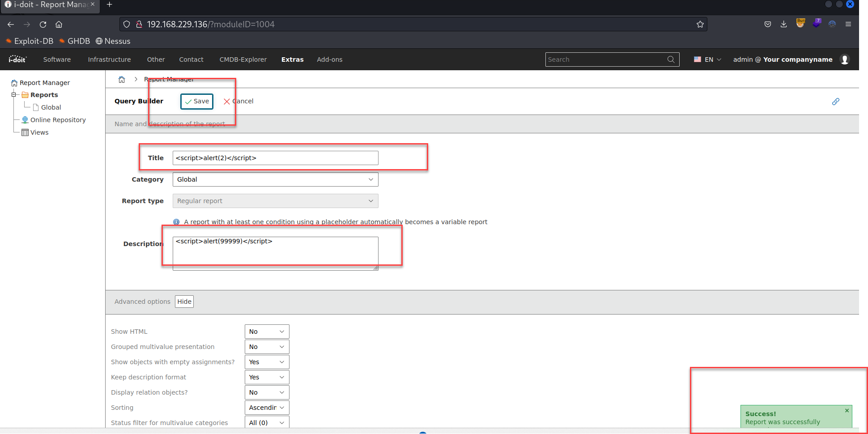
Task: Open the Extras menu
Action: (x=293, y=60)
